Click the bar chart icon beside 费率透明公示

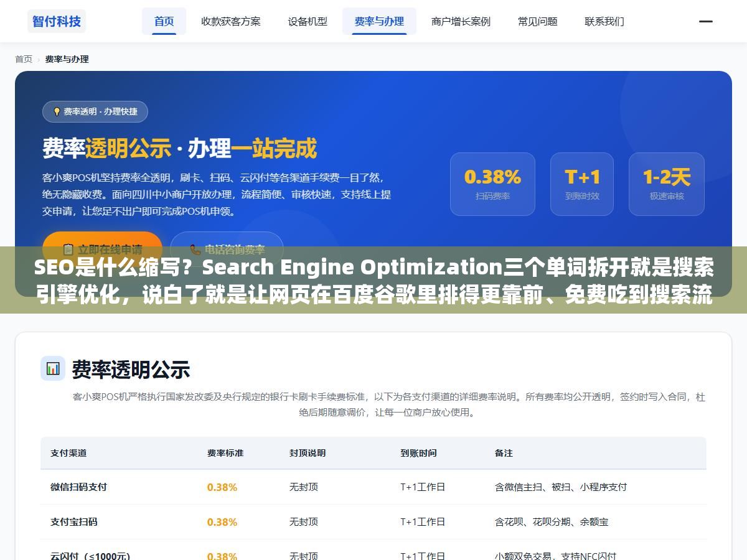point(53,368)
